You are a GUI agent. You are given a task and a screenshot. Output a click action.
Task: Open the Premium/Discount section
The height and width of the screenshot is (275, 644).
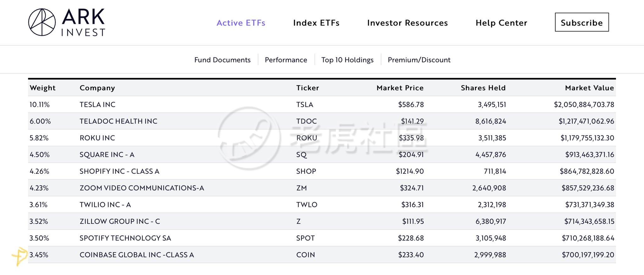419,60
